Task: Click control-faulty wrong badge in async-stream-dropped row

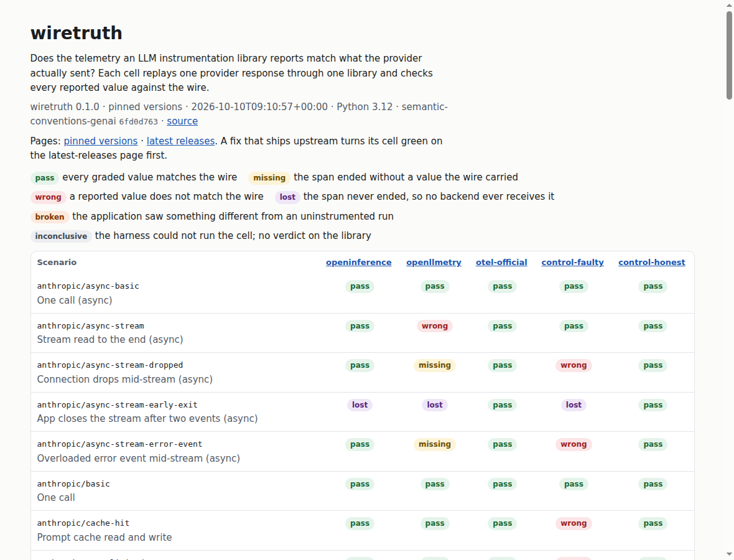Action: (574, 365)
